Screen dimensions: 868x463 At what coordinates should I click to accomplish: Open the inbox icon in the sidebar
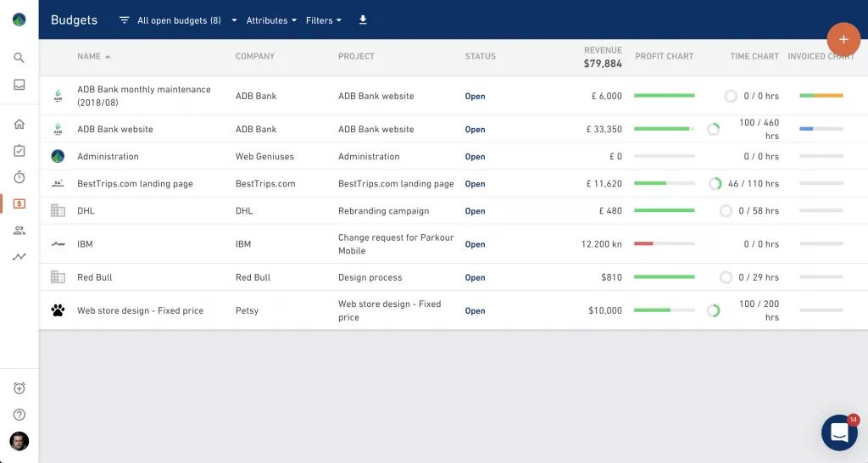pos(19,85)
